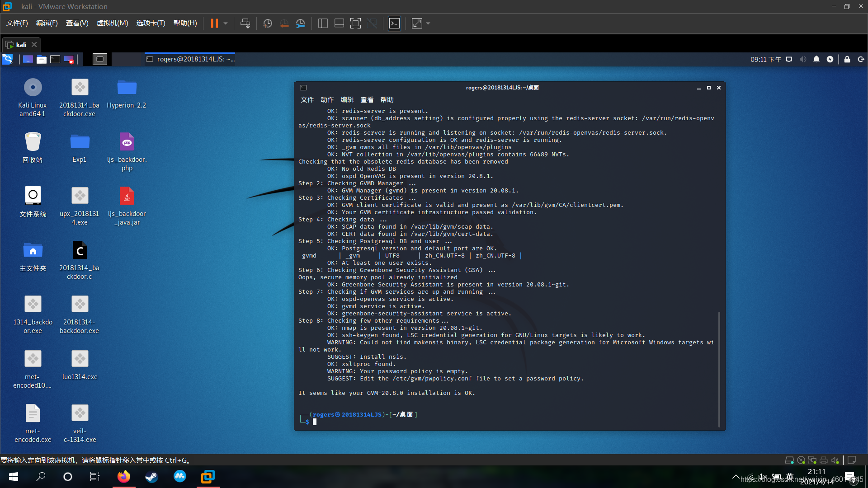Open the 动作 menu in terminal
This screenshot has width=868, height=488.
pos(327,99)
